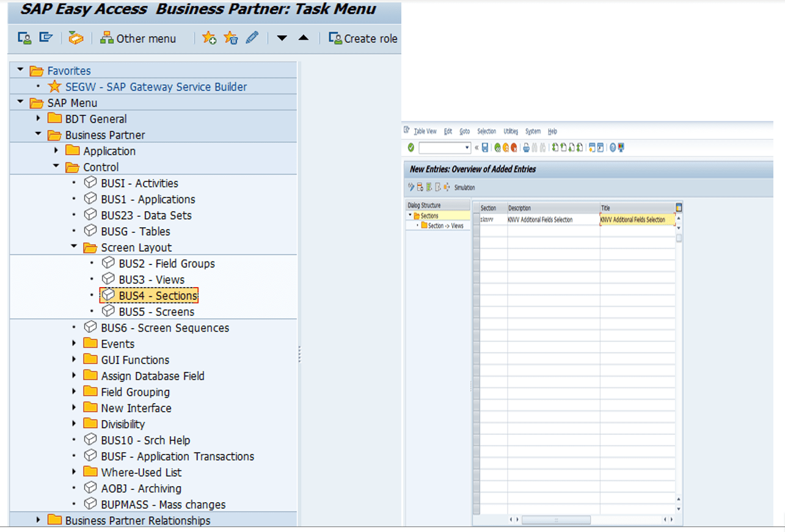
Task: Select BUS10 - Srch Help
Action: click(x=145, y=440)
